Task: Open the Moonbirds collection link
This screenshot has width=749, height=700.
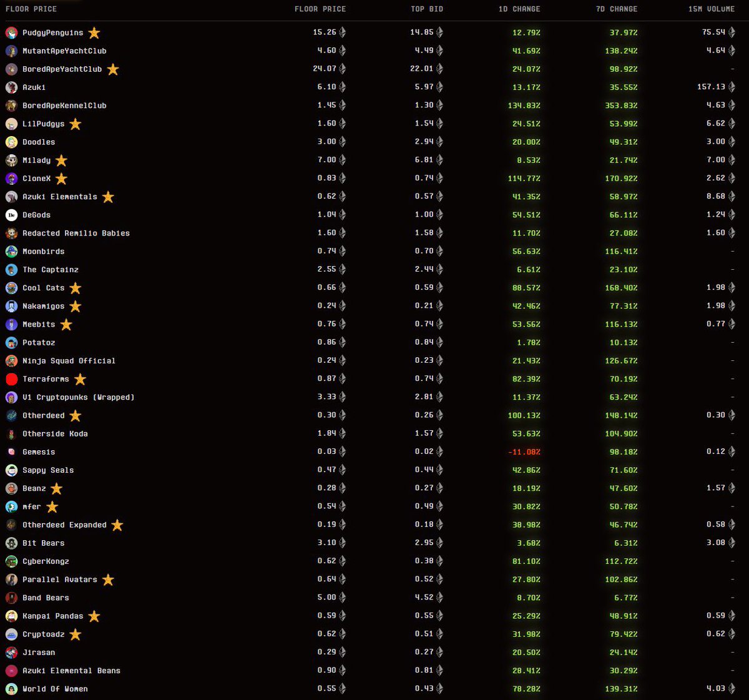Action: (x=43, y=251)
